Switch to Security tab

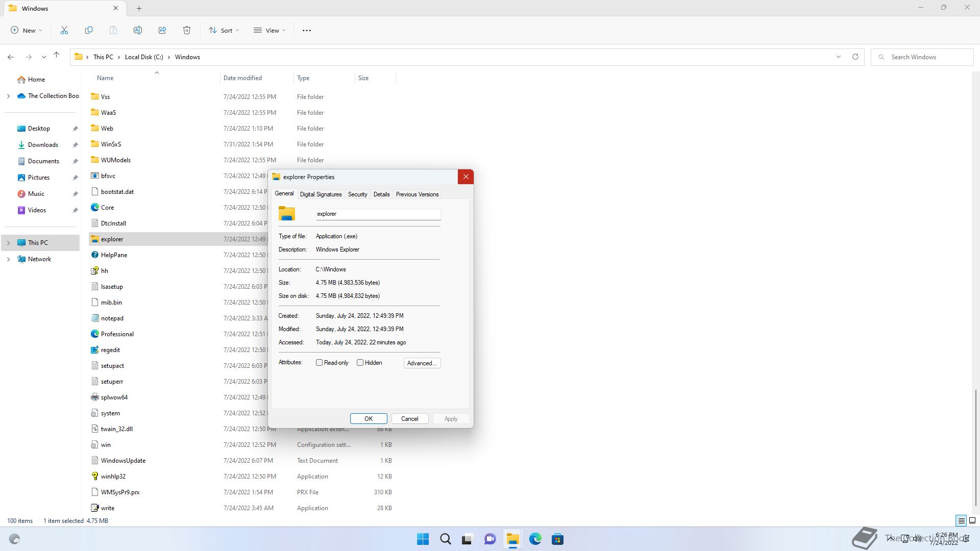[357, 194]
